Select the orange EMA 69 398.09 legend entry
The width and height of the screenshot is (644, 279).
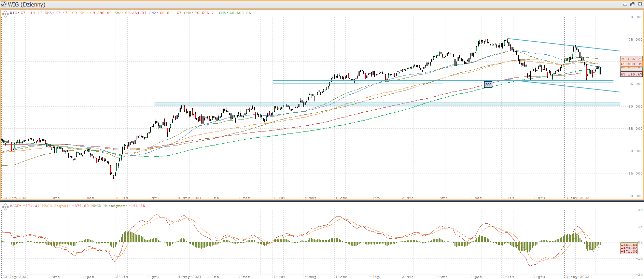[95, 13]
